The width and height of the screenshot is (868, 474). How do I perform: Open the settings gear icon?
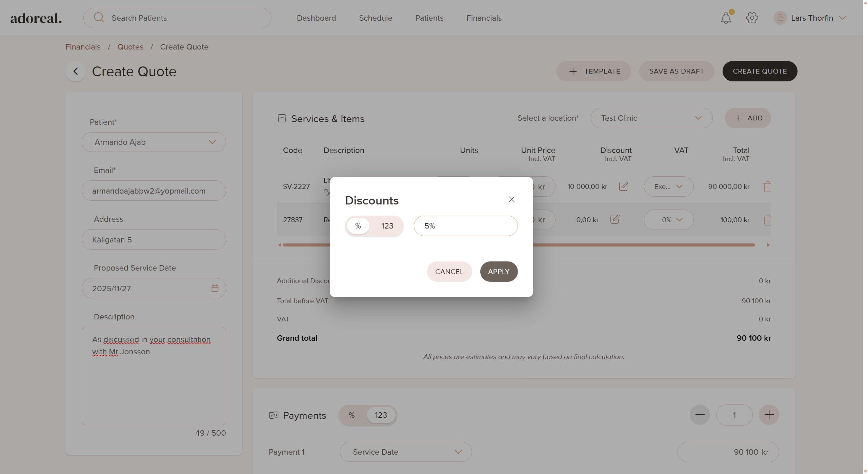pyautogui.click(x=752, y=18)
